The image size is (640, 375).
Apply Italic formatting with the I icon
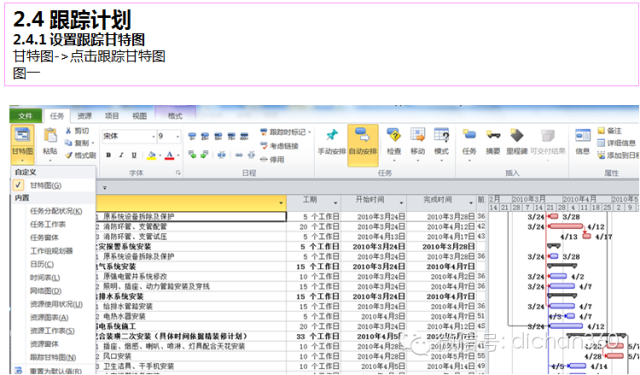tap(121, 155)
